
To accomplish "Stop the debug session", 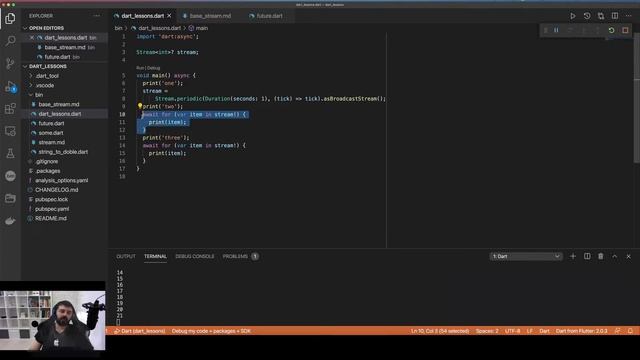I will [625, 30].
